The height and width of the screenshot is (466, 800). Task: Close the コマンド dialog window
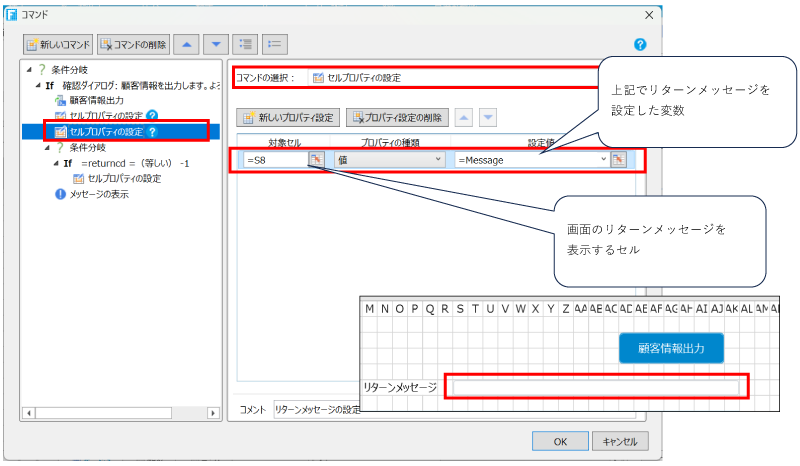point(649,15)
